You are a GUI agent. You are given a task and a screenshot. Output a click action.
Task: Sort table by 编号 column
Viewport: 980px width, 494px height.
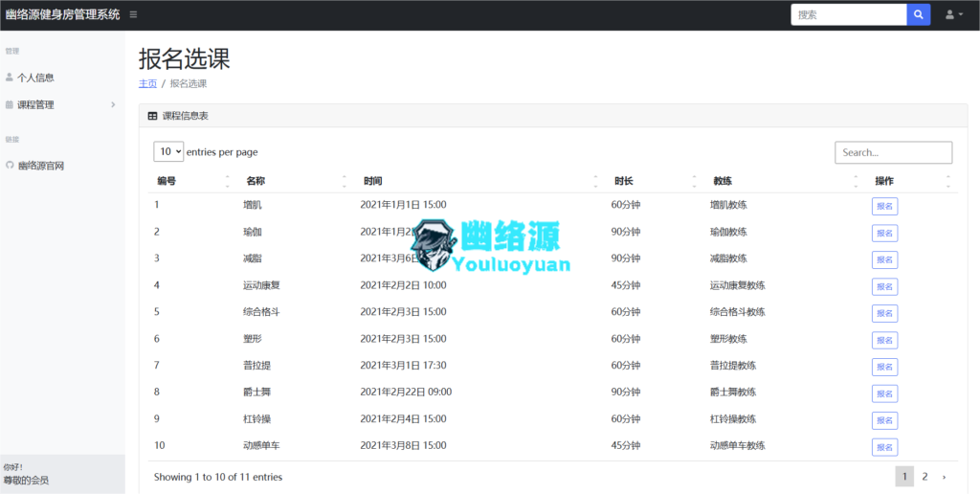coord(167,181)
